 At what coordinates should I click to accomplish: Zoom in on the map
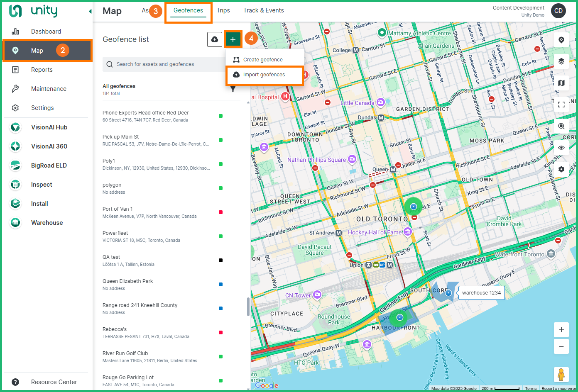pos(561,330)
